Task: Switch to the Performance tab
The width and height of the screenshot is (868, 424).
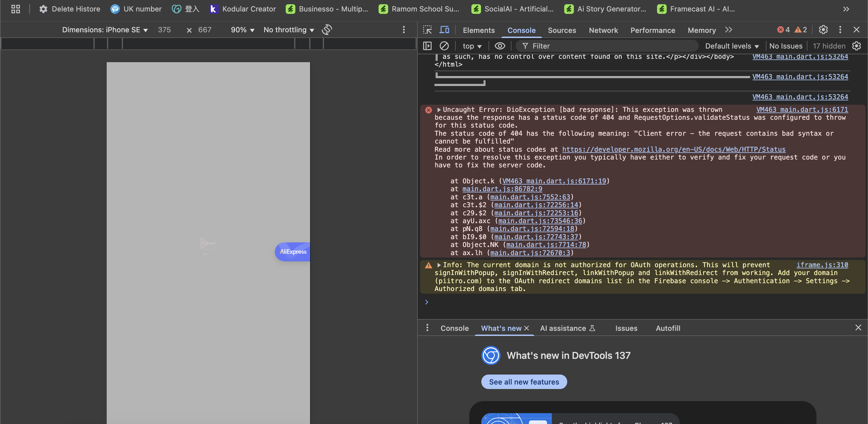Action: [x=653, y=30]
